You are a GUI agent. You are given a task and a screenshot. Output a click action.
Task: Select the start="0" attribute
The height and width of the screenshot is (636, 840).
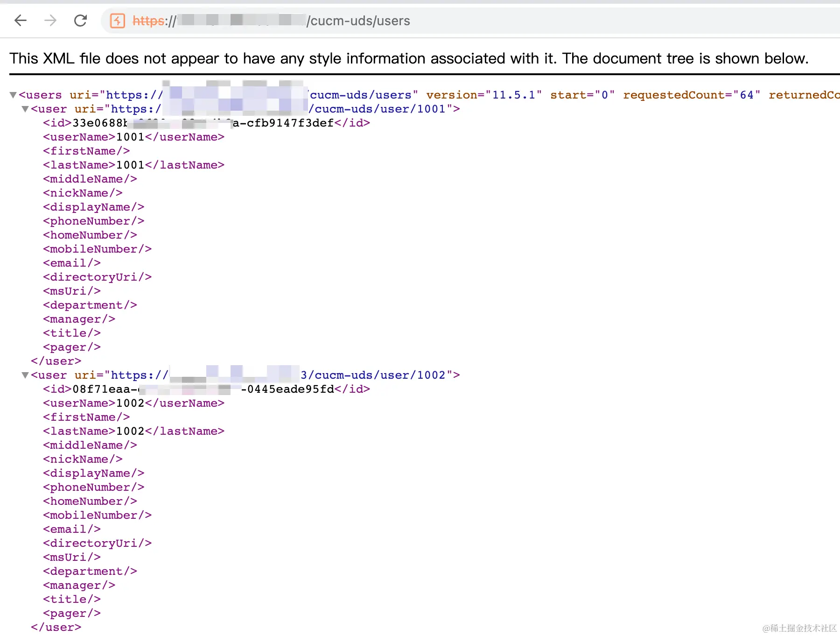pyautogui.click(x=582, y=95)
